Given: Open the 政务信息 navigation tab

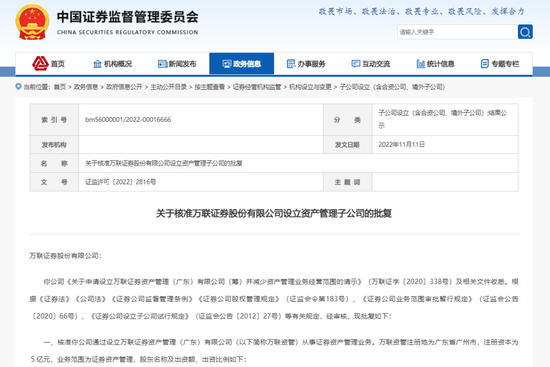Looking at the screenshot, I should coord(242,64).
